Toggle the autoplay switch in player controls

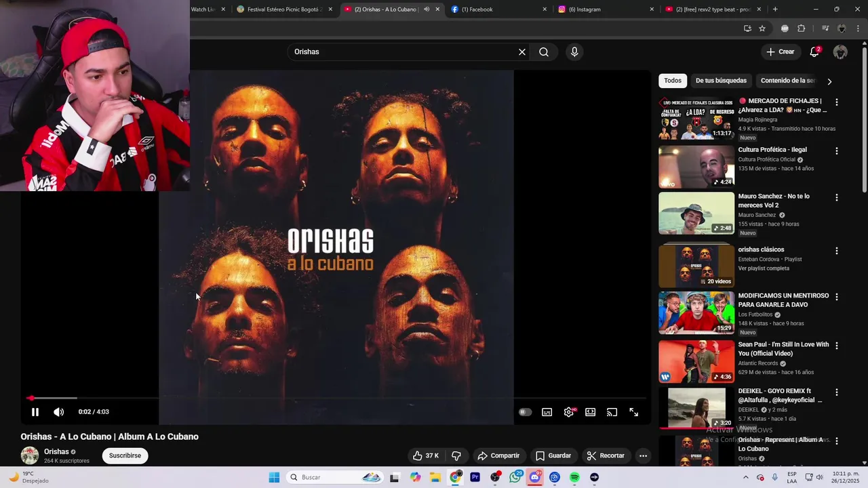[525, 412]
